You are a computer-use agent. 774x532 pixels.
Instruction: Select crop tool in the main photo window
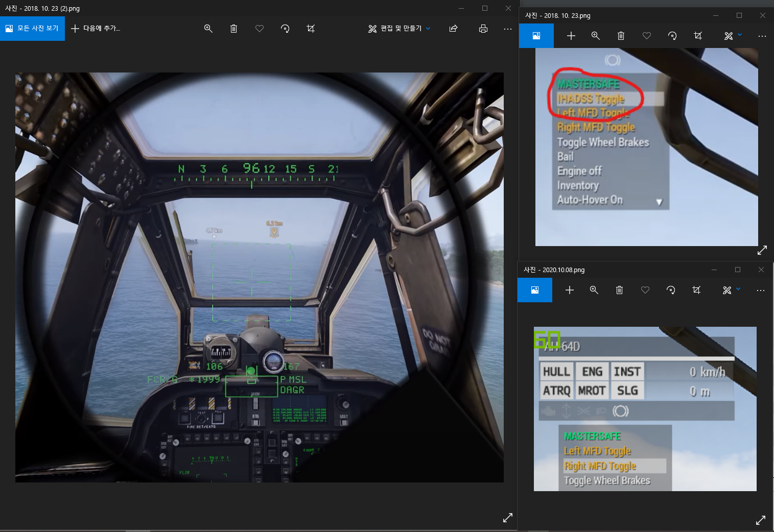tap(311, 29)
